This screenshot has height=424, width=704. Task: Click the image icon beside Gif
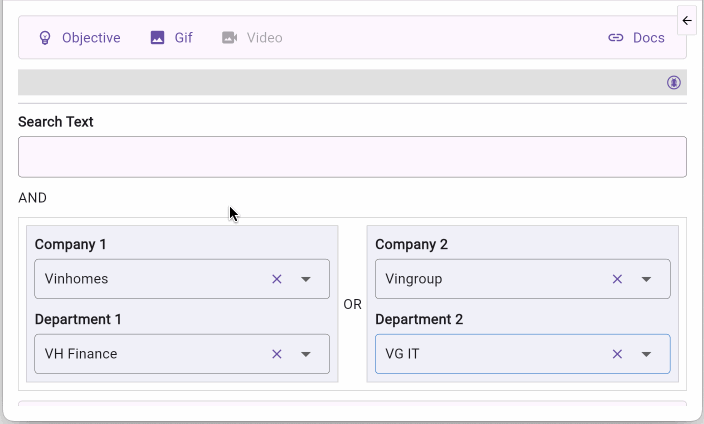point(157,38)
